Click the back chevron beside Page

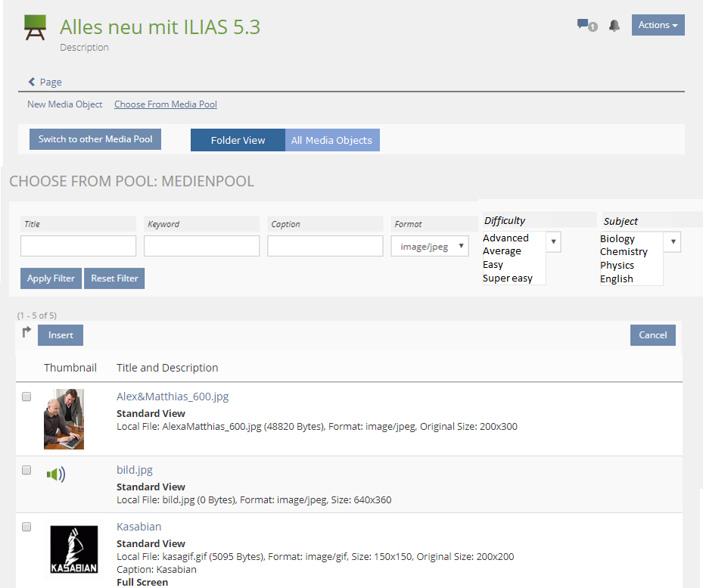(32, 82)
